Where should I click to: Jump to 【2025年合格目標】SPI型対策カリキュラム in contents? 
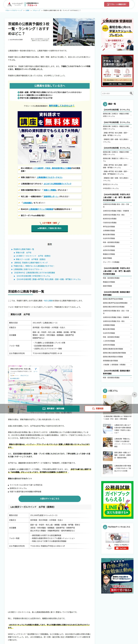coord(33,276)
